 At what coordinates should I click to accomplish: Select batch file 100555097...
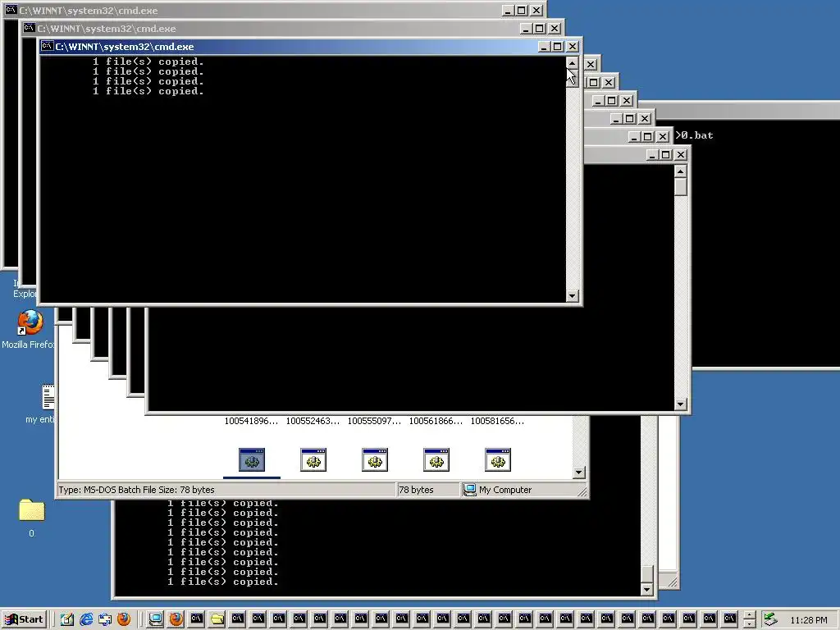[374, 421]
